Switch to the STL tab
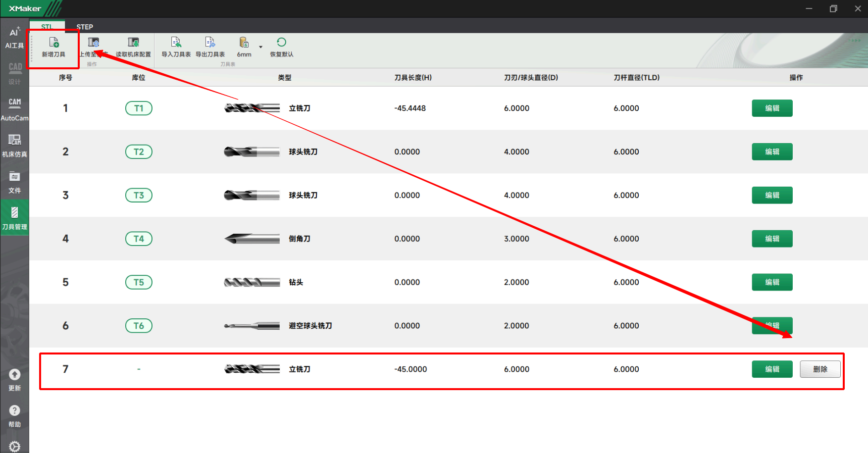Viewport: 868px width, 453px height. [47, 27]
